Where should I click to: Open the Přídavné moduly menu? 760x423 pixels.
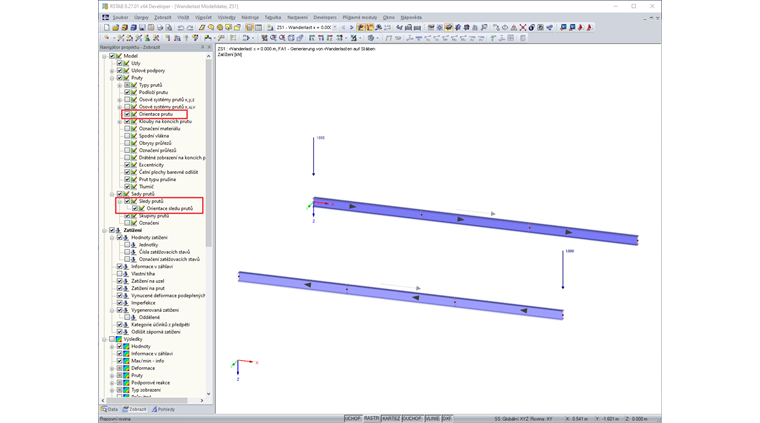tap(358, 17)
